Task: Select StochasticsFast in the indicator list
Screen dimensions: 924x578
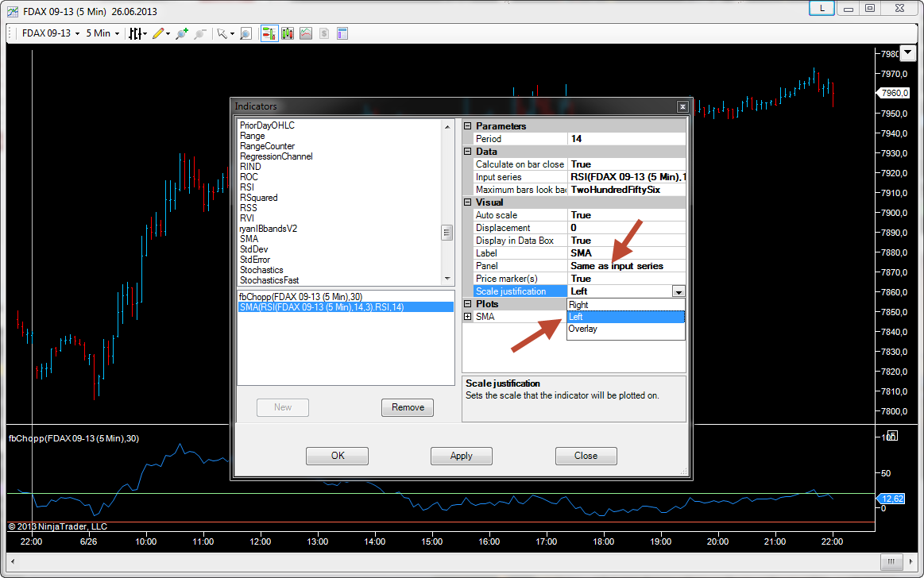Action: (x=269, y=280)
